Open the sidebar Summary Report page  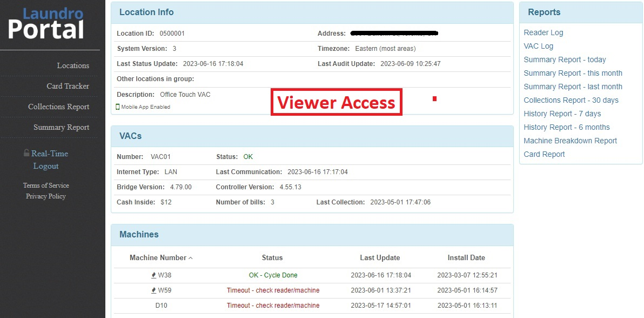(61, 127)
